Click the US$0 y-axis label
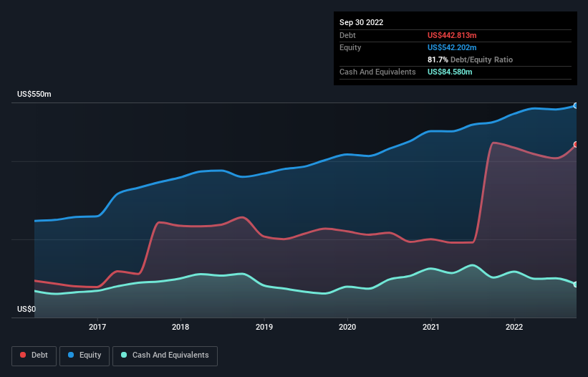 26,309
